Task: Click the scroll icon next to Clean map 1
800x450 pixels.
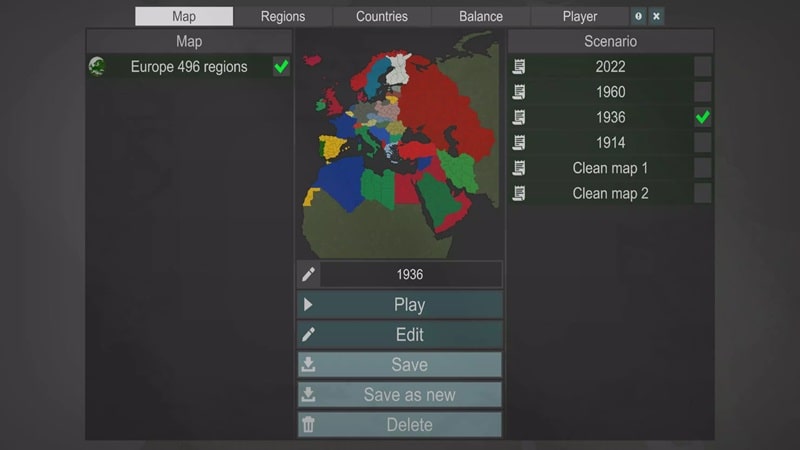Action: pyautogui.click(x=519, y=168)
